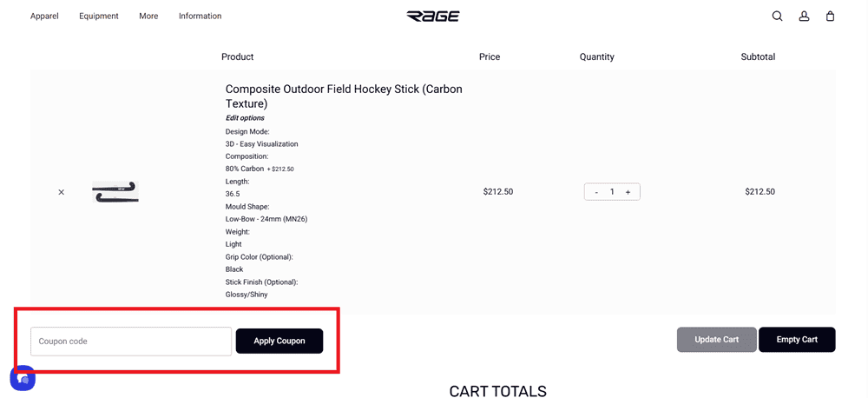The width and height of the screenshot is (868, 398).
Task: Click the RAGE logo
Action: tap(433, 16)
